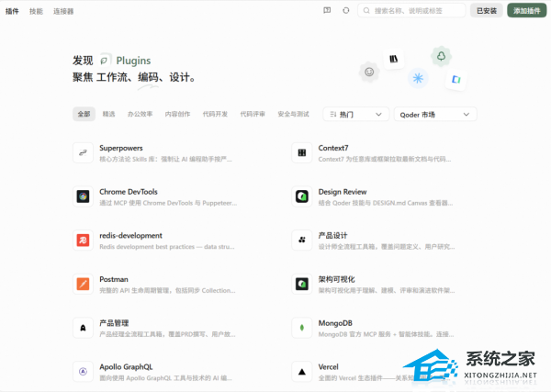Open the Context7 plugin icon
551x392 pixels.
tap(302, 152)
